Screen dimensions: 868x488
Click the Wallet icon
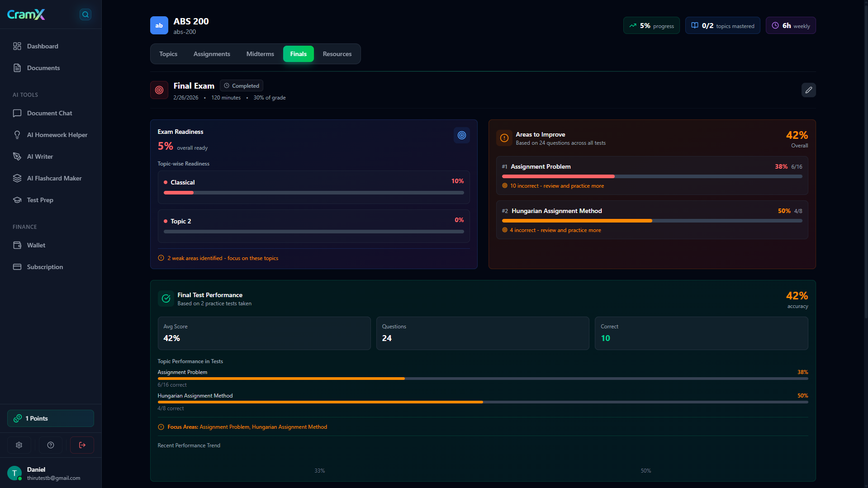point(17,245)
